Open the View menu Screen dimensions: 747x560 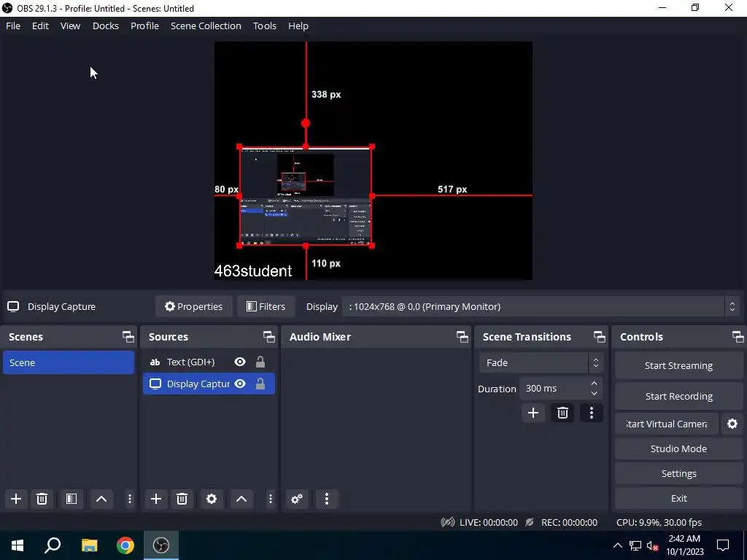[x=70, y=26]
